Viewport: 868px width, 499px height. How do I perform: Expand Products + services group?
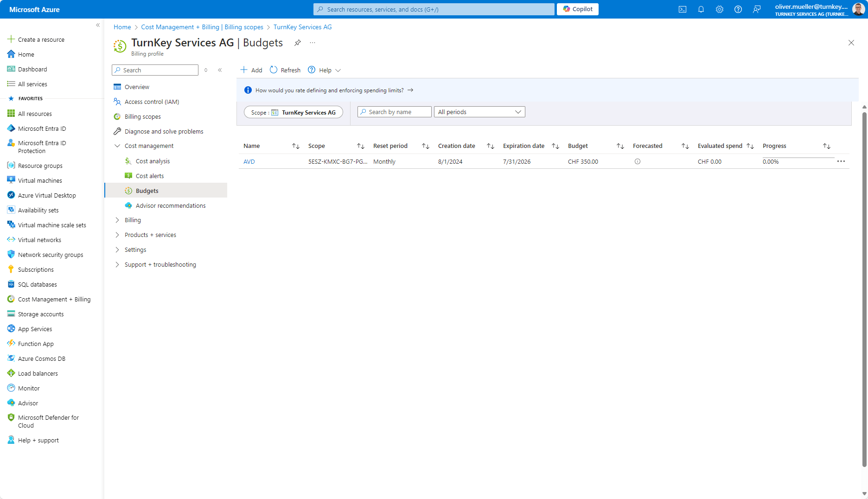click(x=117, y=235)
